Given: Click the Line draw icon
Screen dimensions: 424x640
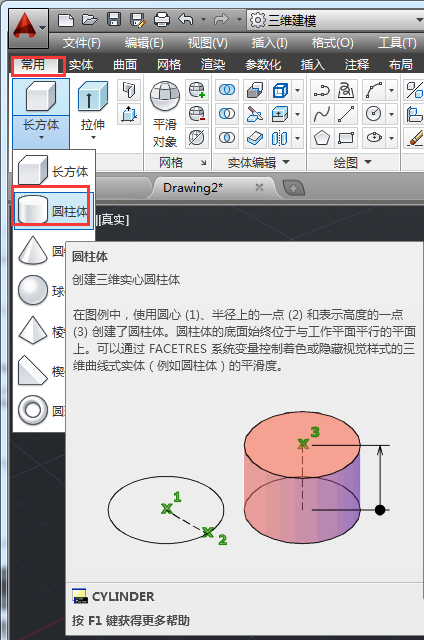Looking at the screenshot, I should 346,114.
